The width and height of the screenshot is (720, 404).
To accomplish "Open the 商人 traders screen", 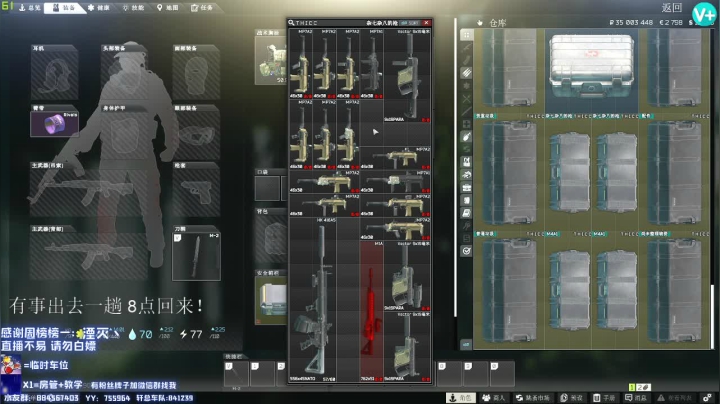I will [494, 398].
